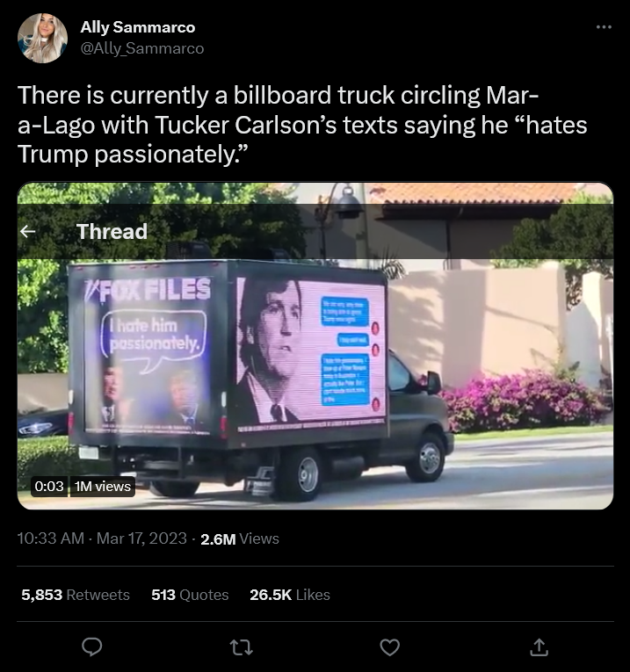Click the share upload icon
Viewport: 630px width, 672px height.
(539, 647)
